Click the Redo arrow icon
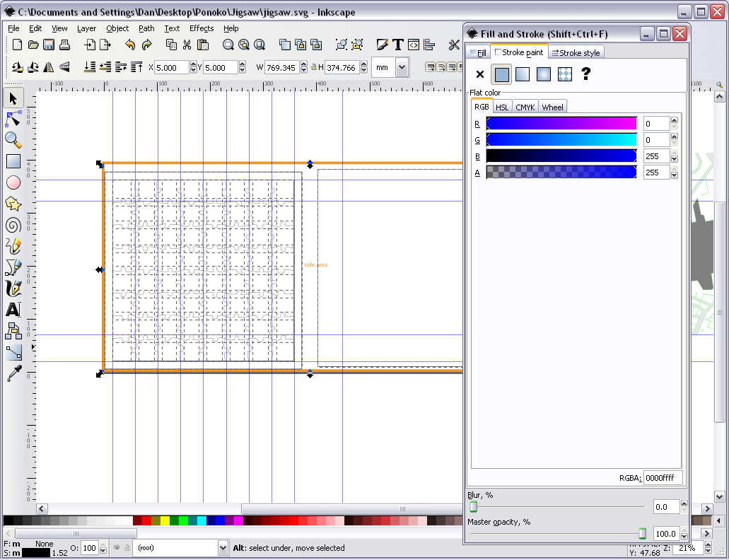The height and width of the screenshot is (560, 729). click(146, 45)
